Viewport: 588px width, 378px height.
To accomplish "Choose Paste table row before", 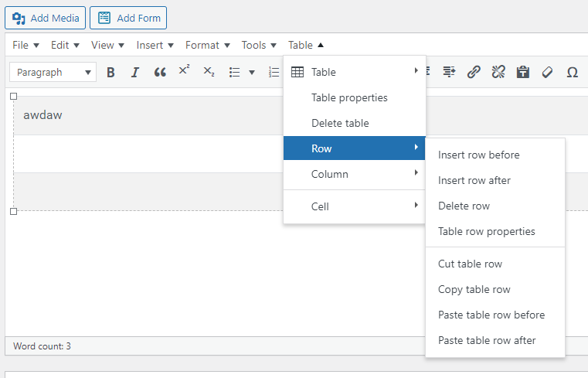I will coord(495,315).
